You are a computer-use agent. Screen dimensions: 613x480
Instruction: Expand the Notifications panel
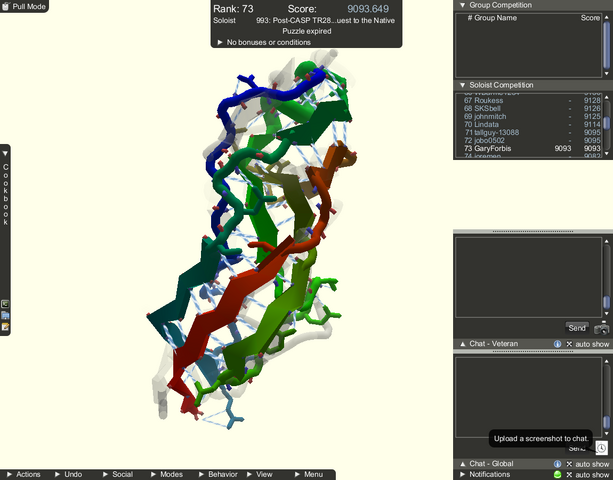[x=463, y=474]
